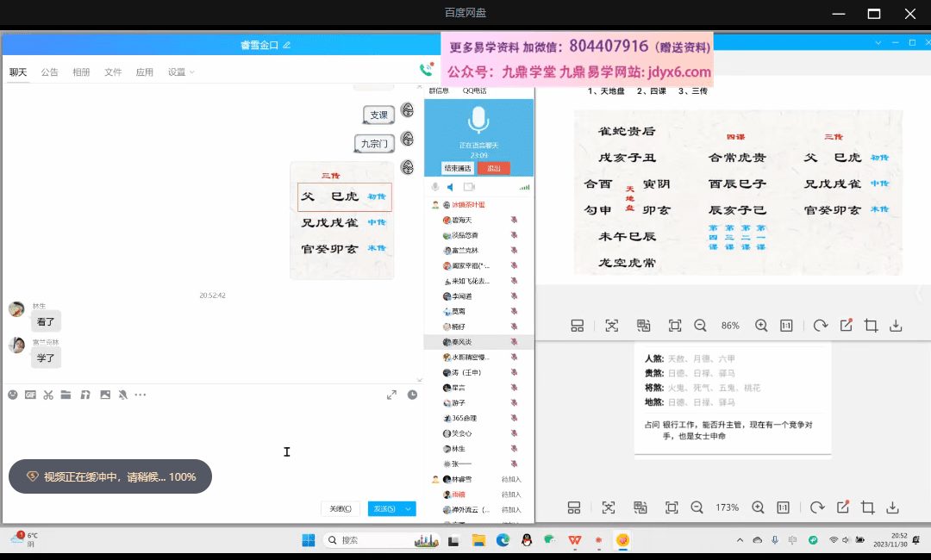931x560 pixels.
Task: Click the 结束通话 button
Action: [458, 168]
